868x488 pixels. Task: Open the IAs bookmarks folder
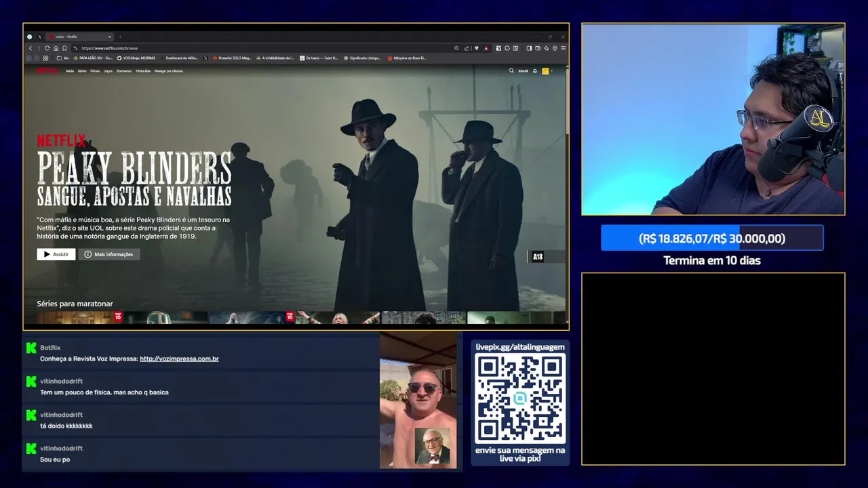pyautogui.click(x=63, y=58)
